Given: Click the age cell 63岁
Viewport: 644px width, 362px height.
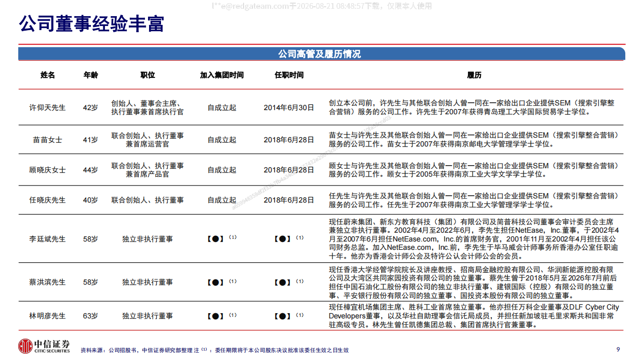Looking at the screenshot, I should (x=90, y=316).
